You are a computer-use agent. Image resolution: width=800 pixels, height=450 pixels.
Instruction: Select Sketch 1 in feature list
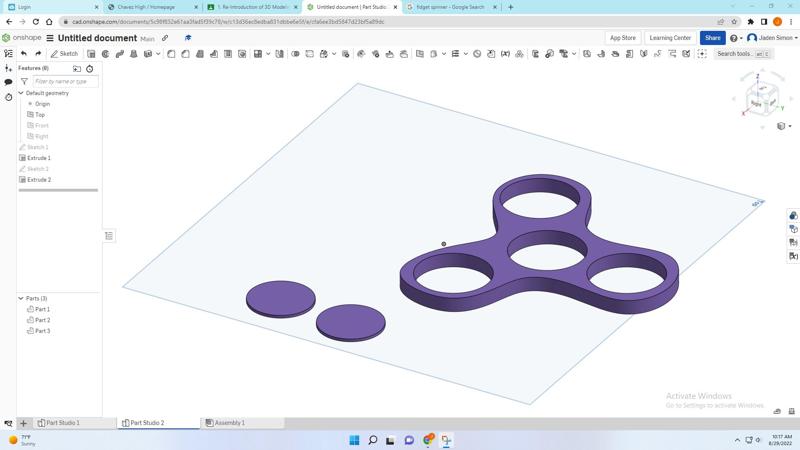37,147
